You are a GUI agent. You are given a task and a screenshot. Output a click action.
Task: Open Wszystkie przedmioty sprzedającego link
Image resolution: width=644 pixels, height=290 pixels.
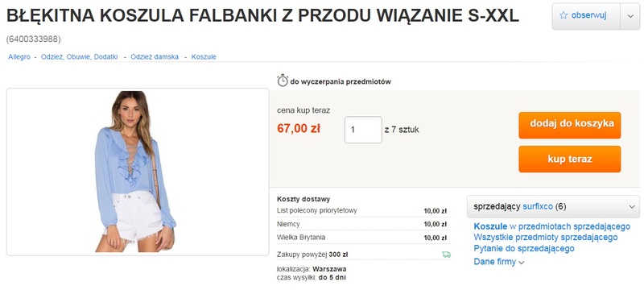click(x=546, y=238)
